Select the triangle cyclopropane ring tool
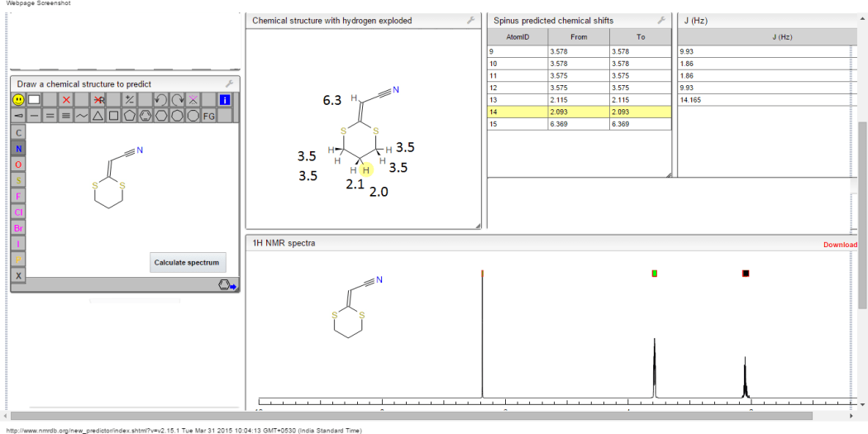Image resolution: width=868 pixels, height=434 pixels. pos(98,116)
